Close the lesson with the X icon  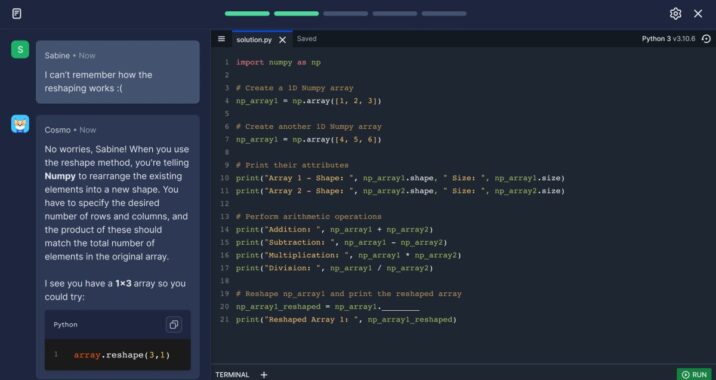point(698,14)
